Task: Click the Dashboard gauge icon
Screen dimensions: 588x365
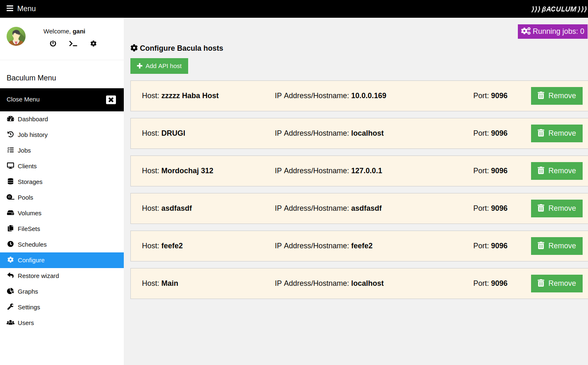Action: [x=11, y=119]
